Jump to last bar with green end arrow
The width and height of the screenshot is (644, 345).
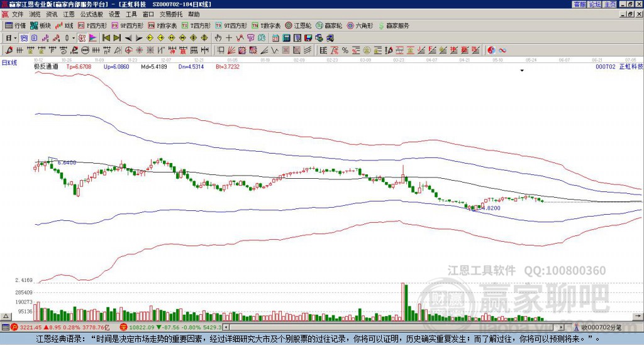tap(117, 38)
